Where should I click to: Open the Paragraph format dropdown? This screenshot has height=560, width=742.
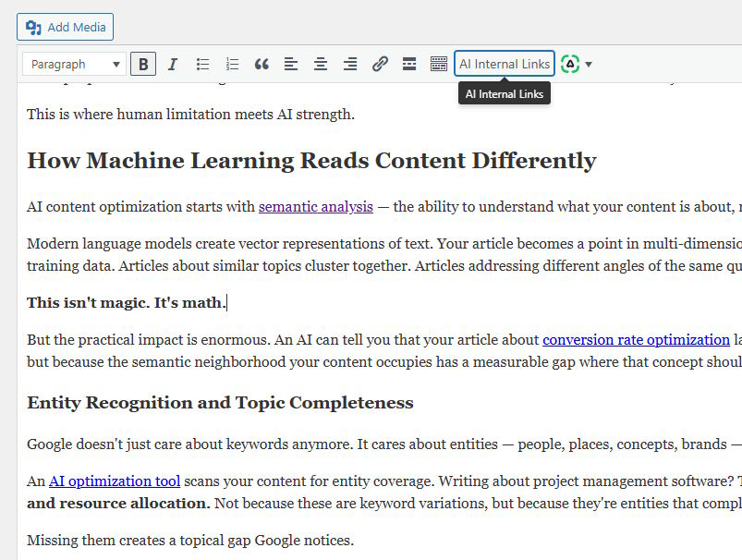(76, 64)
